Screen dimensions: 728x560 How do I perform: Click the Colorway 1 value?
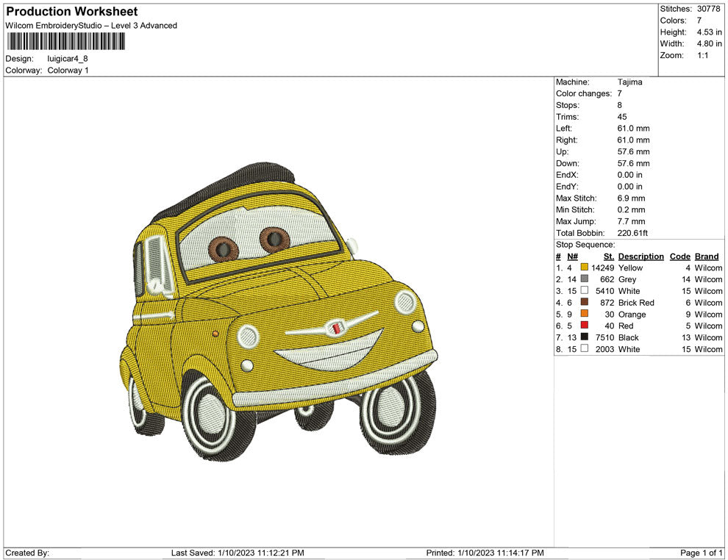(68, 71)
